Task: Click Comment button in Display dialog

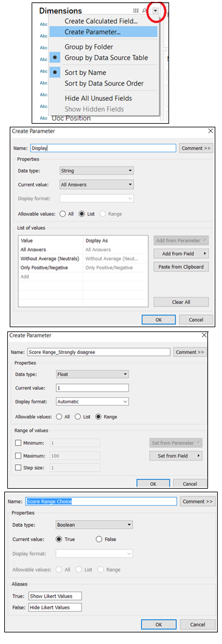Action: (196, 148)
